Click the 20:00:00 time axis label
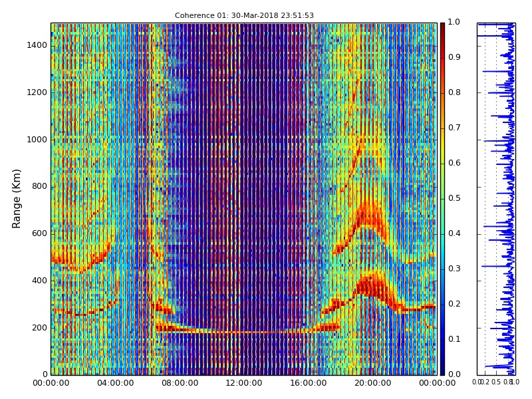 pyautogui.click(x=373, y=383)
